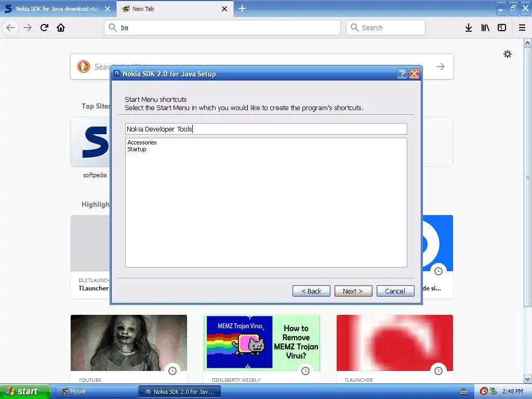This screenshot has width=532, height=399.
Task: Open new tab page settings gear
Action: point(507,54)
